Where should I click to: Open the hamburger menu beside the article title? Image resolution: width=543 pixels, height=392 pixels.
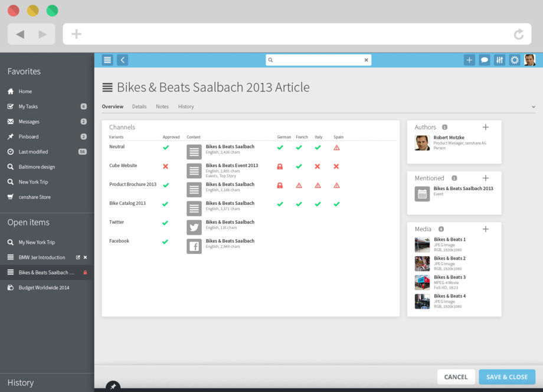tap(106, 87)
